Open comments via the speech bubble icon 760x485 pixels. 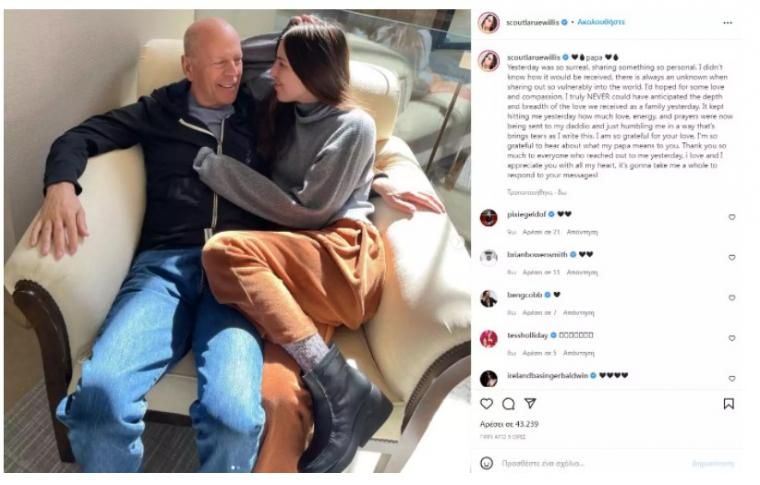click(508, 404)
